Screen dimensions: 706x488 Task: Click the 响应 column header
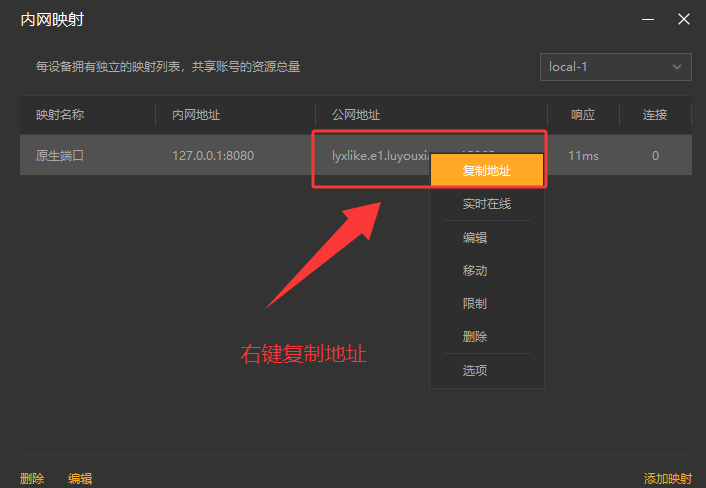point(583,115)
